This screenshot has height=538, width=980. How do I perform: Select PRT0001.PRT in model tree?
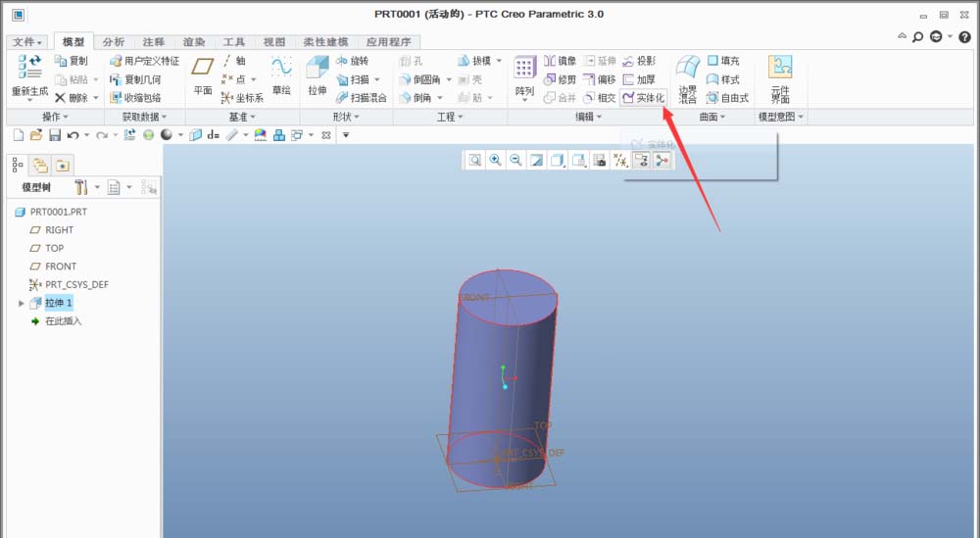tap(51, 212)
